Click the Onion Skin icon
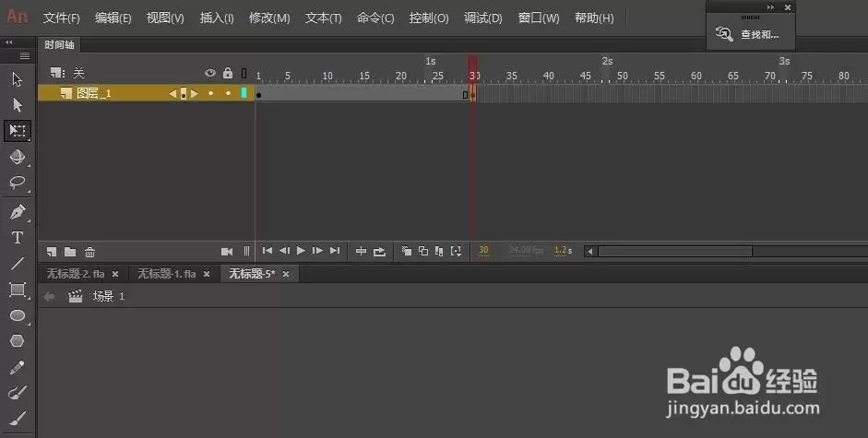 pos(406,252)
